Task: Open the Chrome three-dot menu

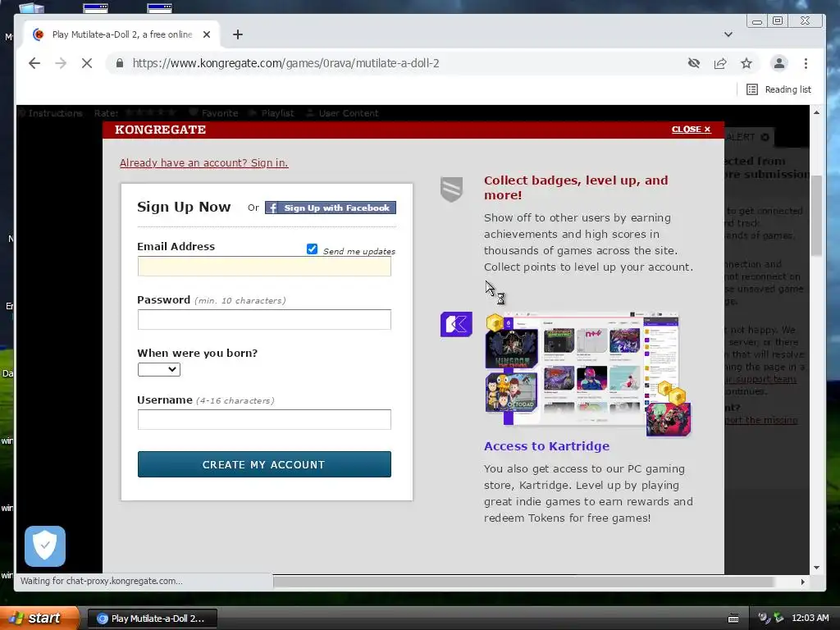Action: pos(806,63)
